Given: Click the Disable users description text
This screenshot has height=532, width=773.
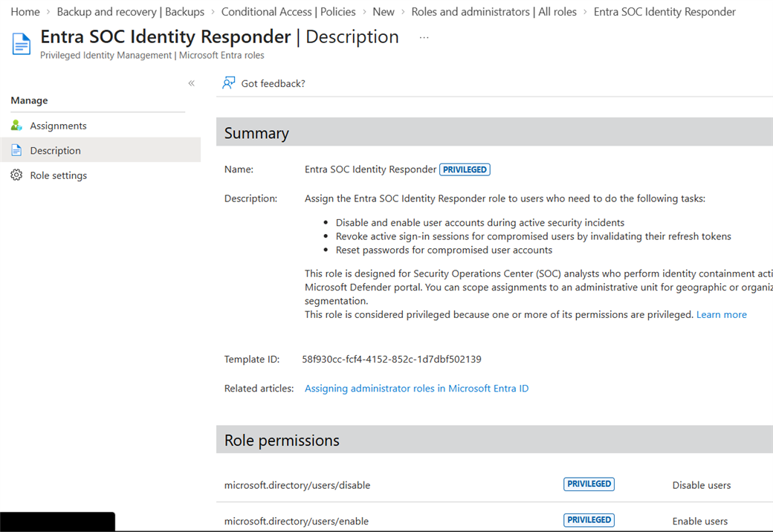Looking at the screenshot, I should [x=702, y=485].
